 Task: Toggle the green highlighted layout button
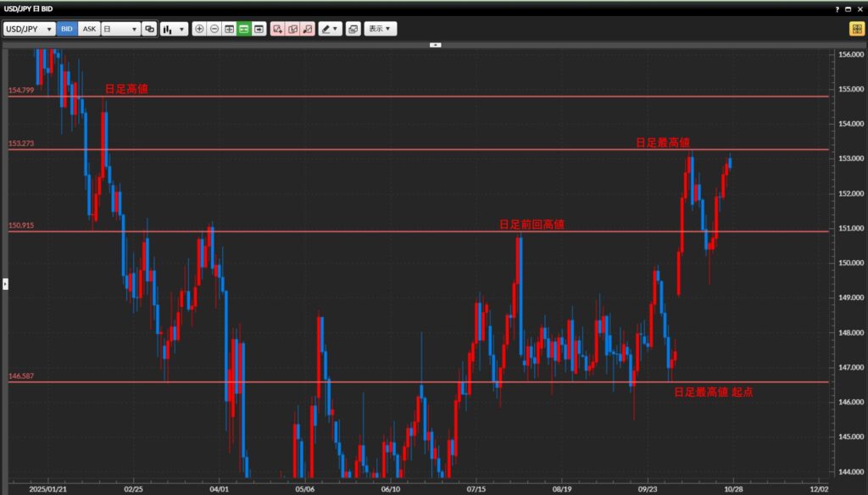244,29
